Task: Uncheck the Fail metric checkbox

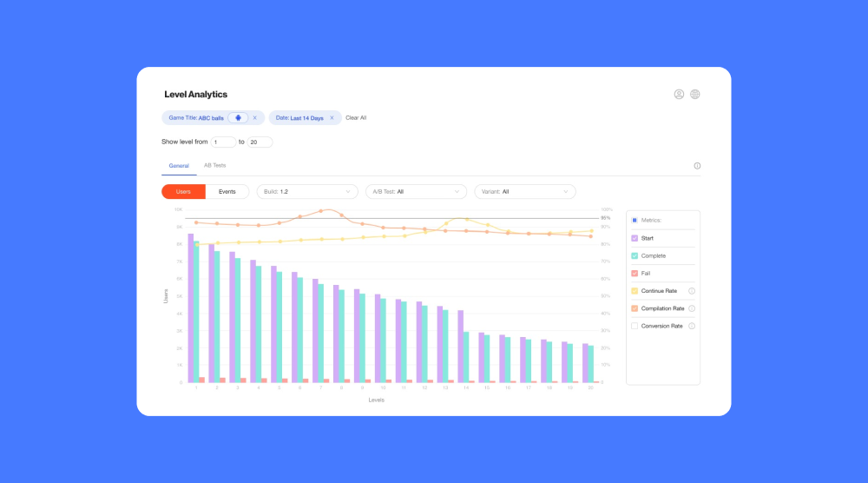Action: [635, 273]
